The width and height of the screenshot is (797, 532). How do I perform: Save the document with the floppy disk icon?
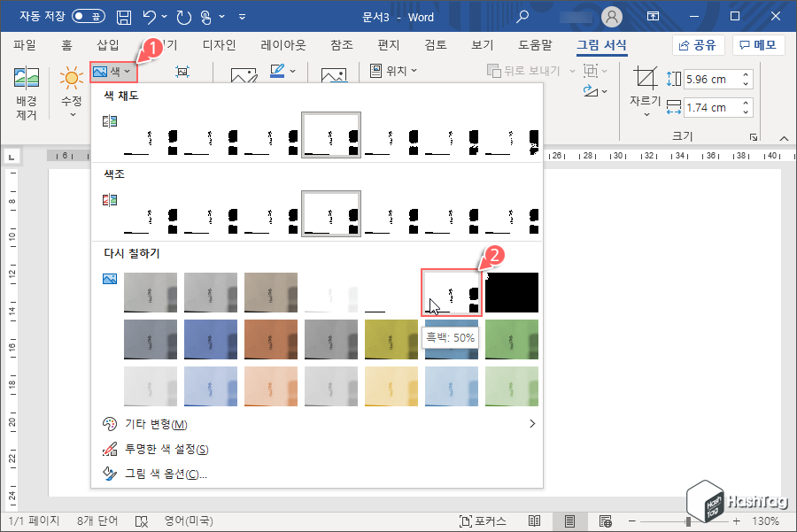[x=123, y=18]
